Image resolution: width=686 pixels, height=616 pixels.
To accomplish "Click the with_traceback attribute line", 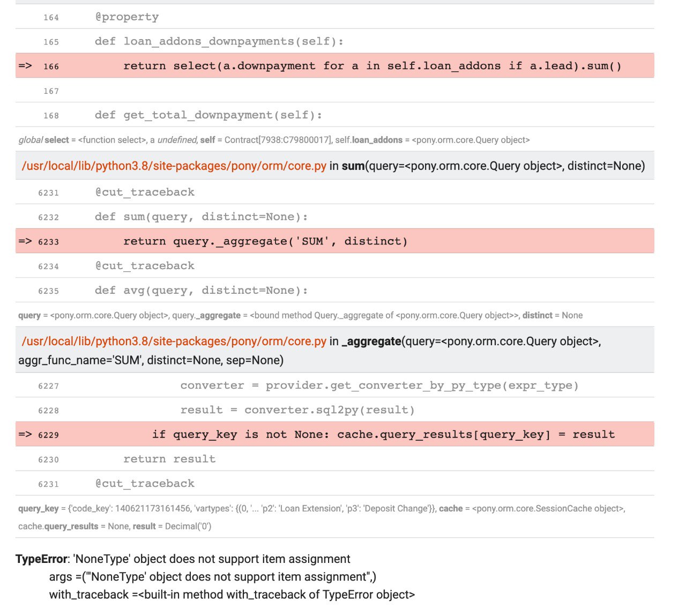I will point(232,595).
